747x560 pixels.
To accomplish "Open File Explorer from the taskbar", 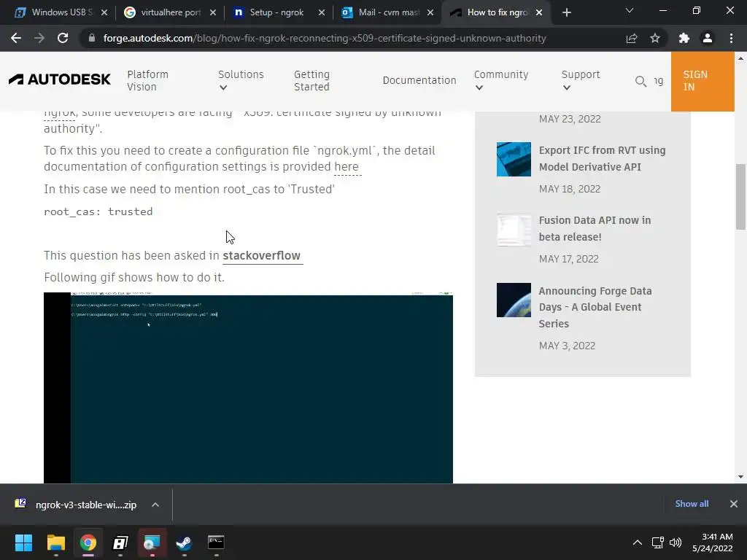I will click(x=55, y=542).
